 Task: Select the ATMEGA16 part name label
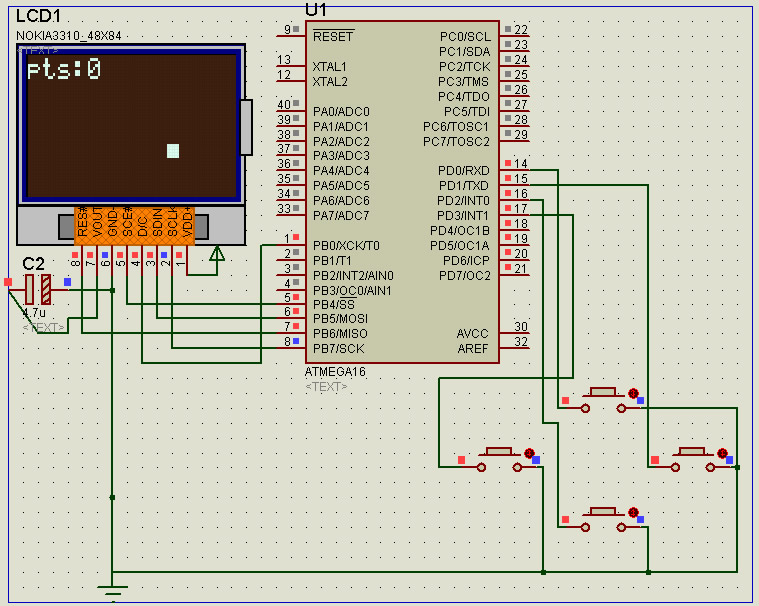(x=335, y=372)
